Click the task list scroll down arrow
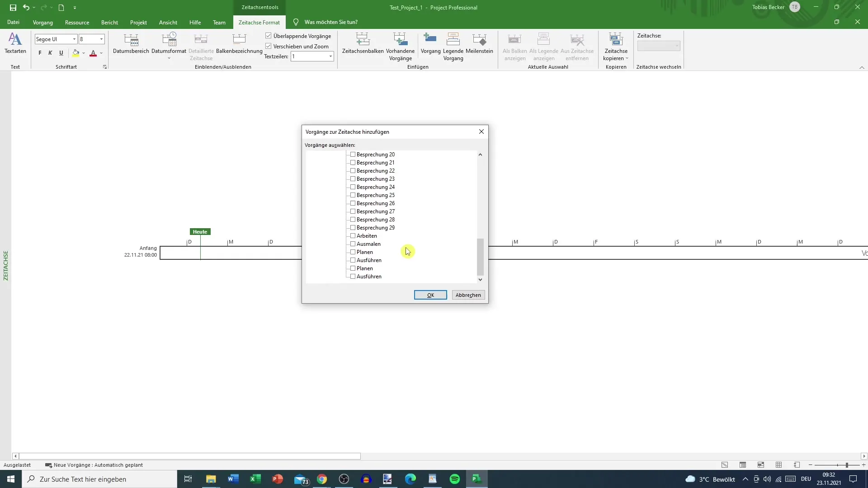The height and width of the screenshot is (488, 868). [480, 280]
